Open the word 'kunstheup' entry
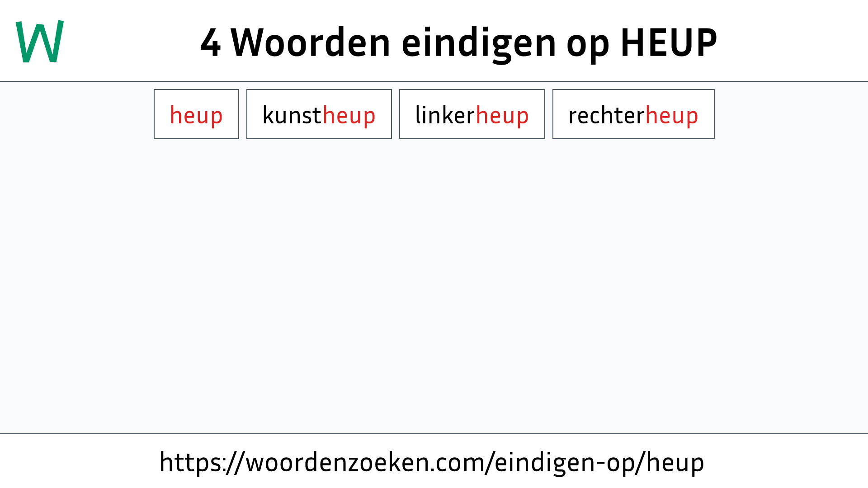The image size is (868, 488). click(x=319, y=114)
